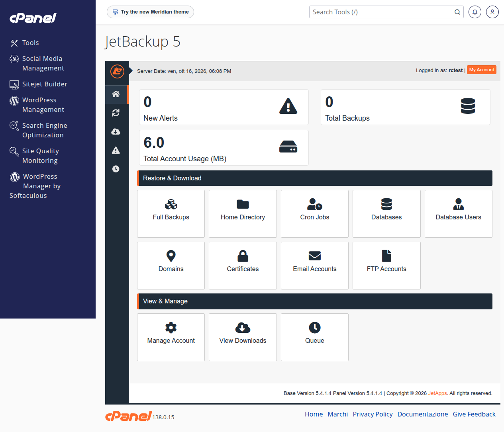
Task: Click the View & Manage section header
Action: (x=315, y=301)
